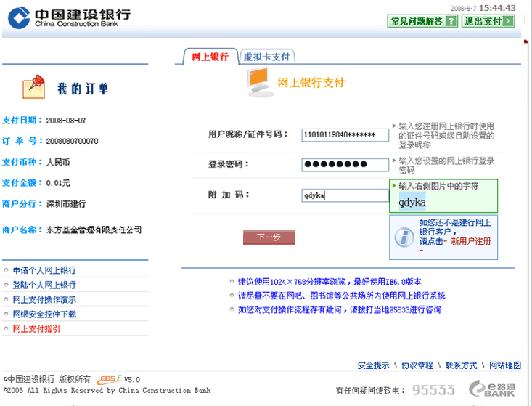Click the 15:44:43 clock display
Image resolution: width=532 pixels, height=406 pixels.
(497, 8)
